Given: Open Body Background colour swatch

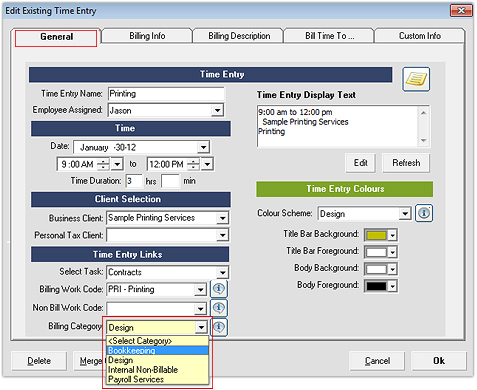Looking at the screenshot, I should (380, 269).
